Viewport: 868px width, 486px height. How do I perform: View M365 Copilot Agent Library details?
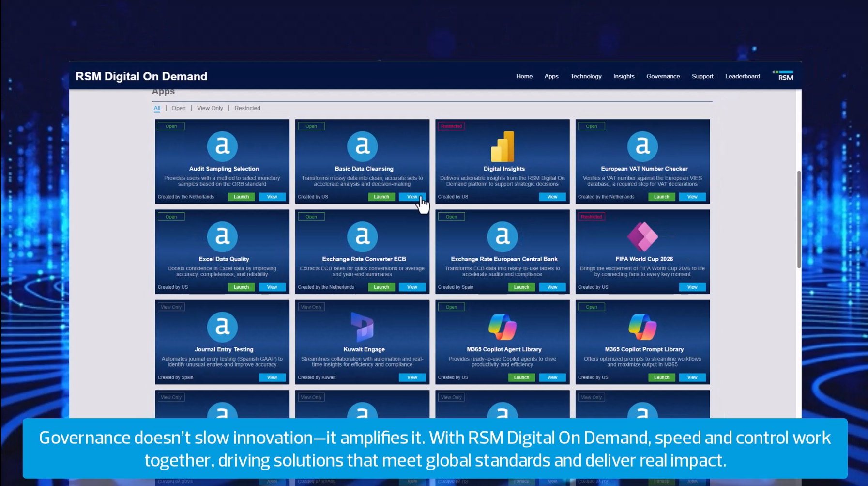[552, 377]
